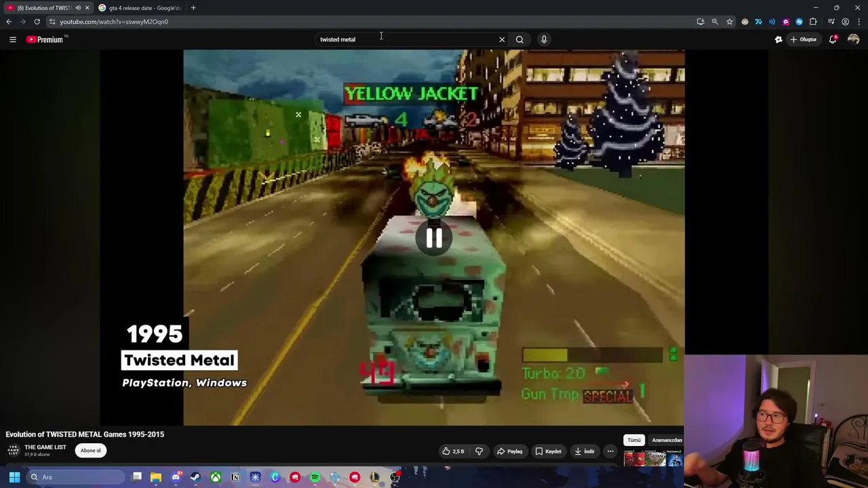Open Discord from the taskbar
The image size is (868, 488).
coord(176,477)
